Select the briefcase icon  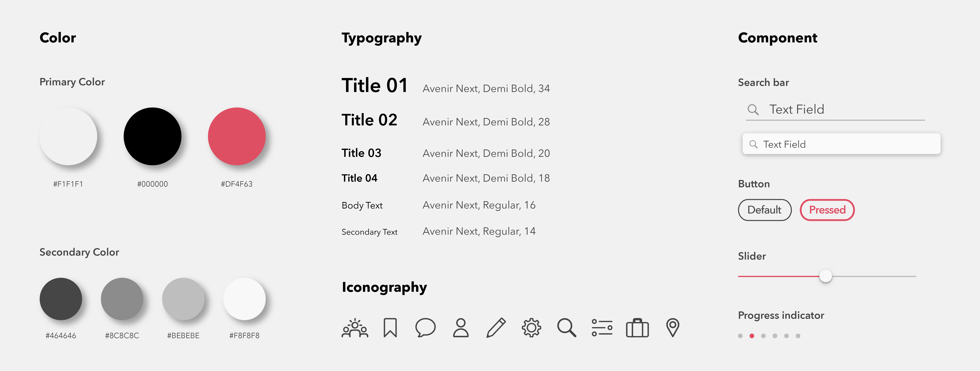(x=637, y=328)
